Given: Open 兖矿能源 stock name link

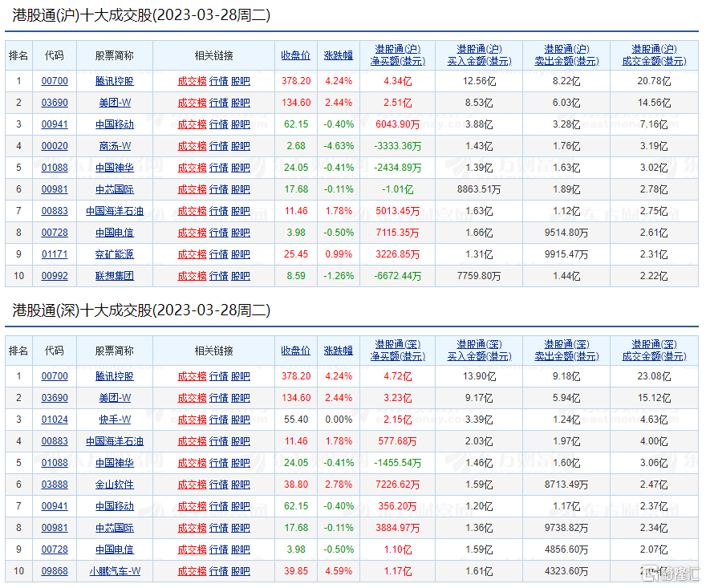Looking at the screenshot, I should tap(115, 254).
